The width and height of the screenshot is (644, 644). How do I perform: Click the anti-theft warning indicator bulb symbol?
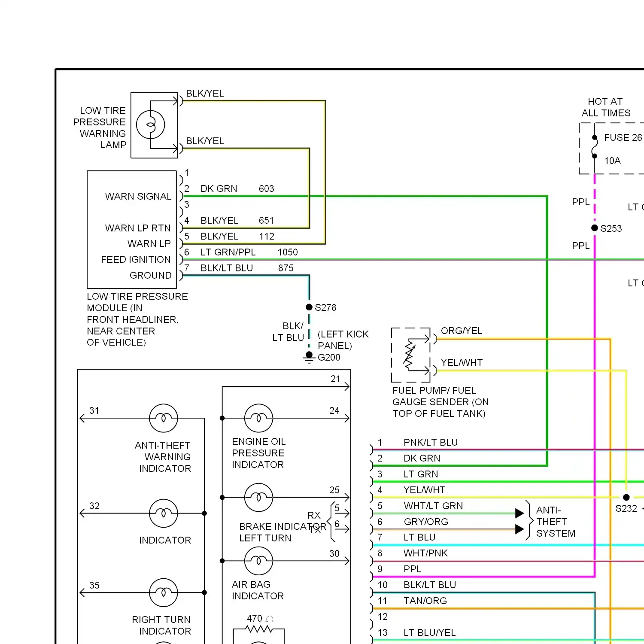tap(164, 418)
